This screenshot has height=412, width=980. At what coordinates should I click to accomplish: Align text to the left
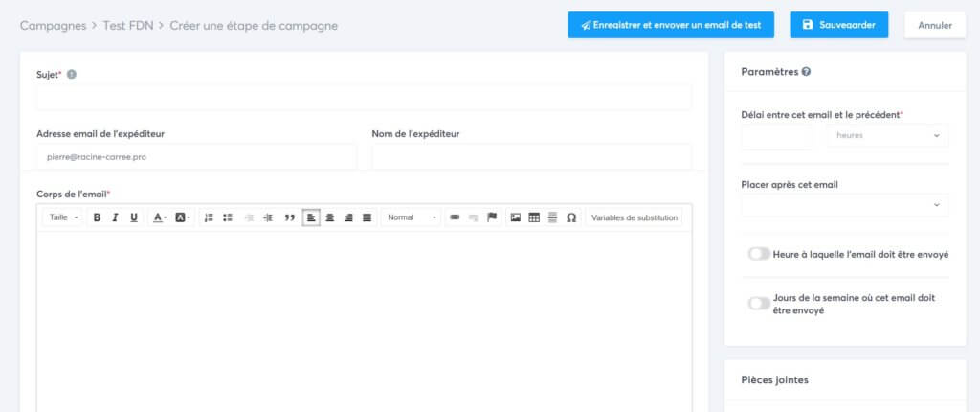[x=311, y=217]
